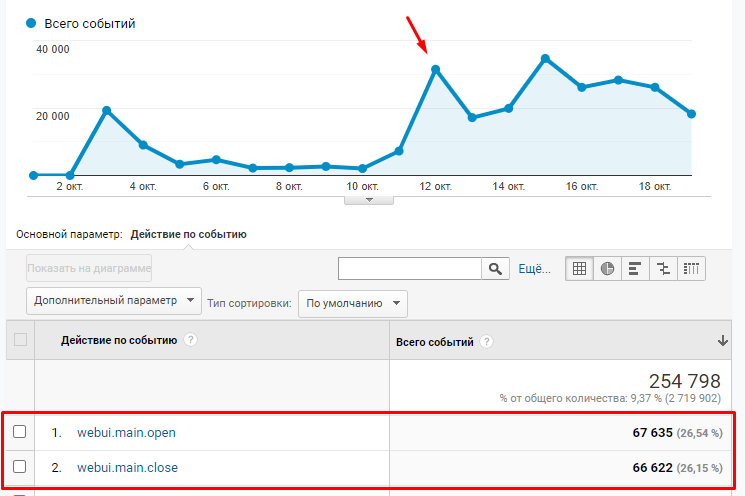
Task: Click the search magnifier button
Action: tap(496, 269)
